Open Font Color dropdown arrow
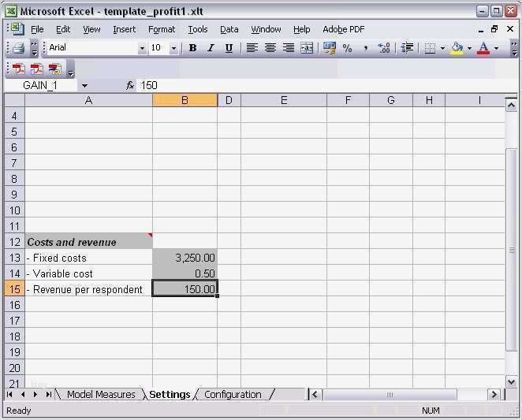The width and height of the screenshot is (522, 420). point(496,49)
